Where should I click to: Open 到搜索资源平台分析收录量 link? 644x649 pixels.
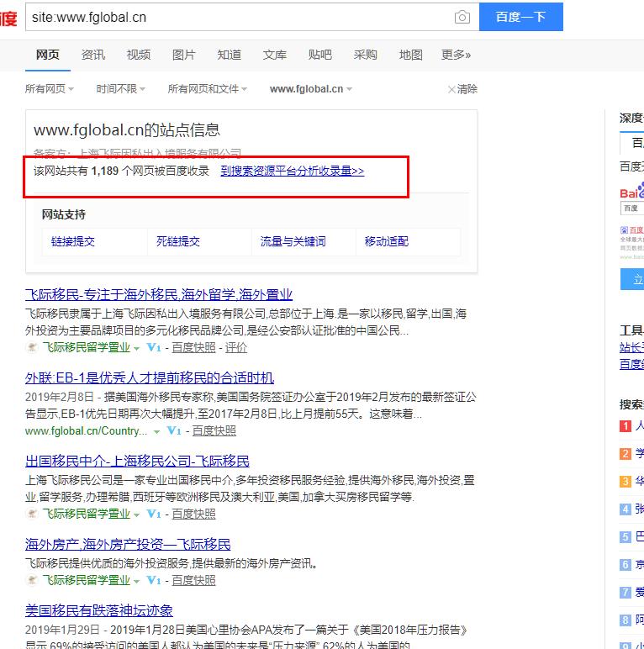293,171
